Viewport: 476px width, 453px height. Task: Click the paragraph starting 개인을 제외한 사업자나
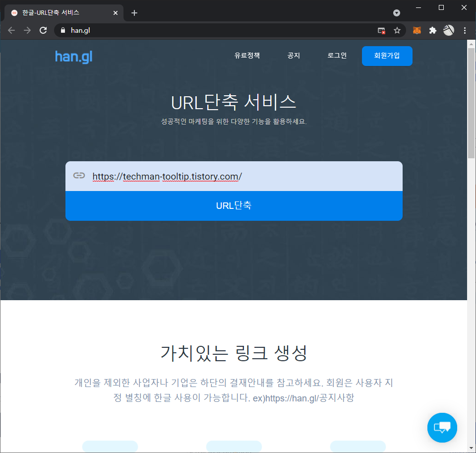point(234,390)
